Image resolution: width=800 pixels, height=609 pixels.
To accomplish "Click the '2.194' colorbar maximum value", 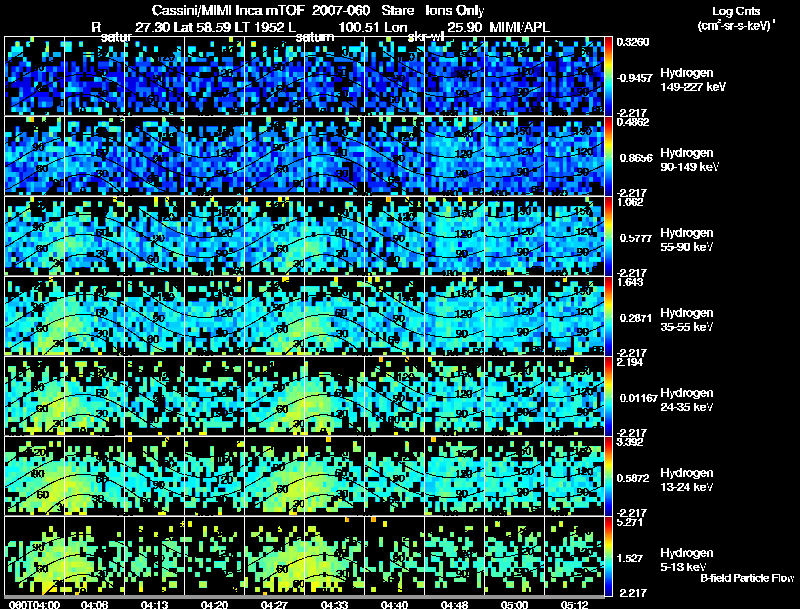I will tap(630, 362).
